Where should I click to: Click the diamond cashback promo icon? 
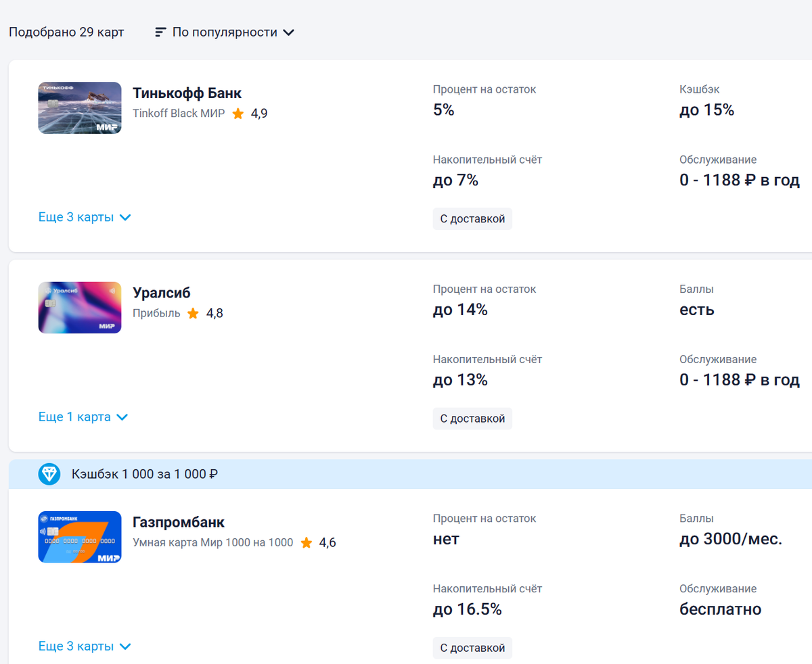tap(49, 475)
